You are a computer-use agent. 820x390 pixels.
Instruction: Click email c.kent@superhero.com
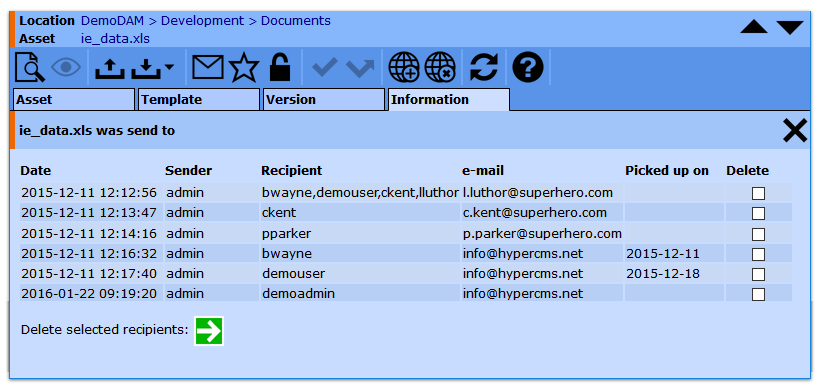point(535,213)
